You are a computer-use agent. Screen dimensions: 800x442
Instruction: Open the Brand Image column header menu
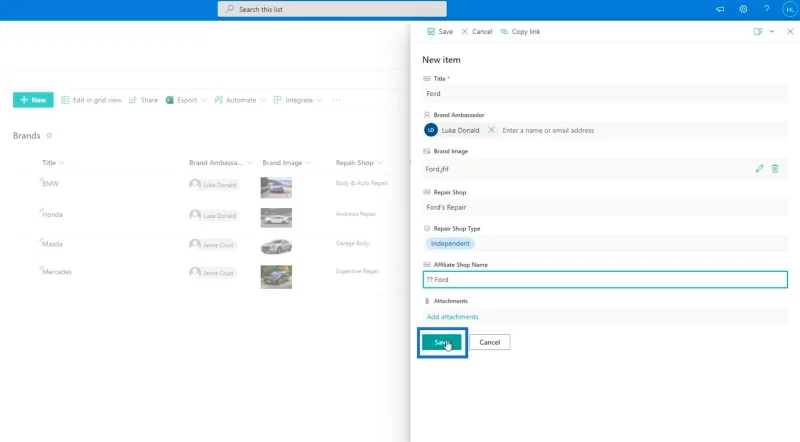(x=287, y=163)
